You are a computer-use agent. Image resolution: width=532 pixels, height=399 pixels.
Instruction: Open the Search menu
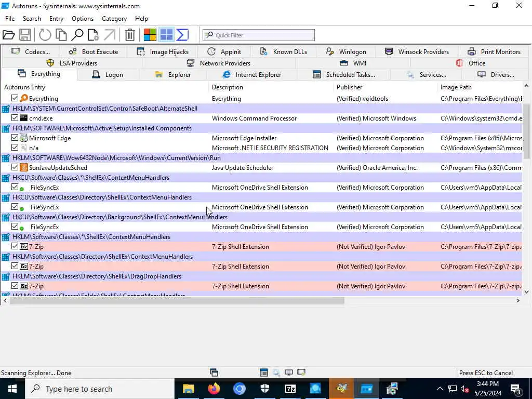coord(32,19)
